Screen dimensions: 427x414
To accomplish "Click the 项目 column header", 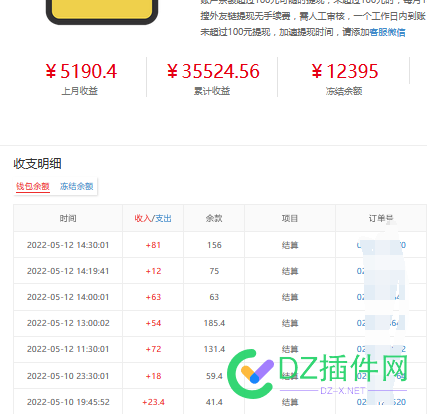I will pyautogui.click(x=290, y=218).
